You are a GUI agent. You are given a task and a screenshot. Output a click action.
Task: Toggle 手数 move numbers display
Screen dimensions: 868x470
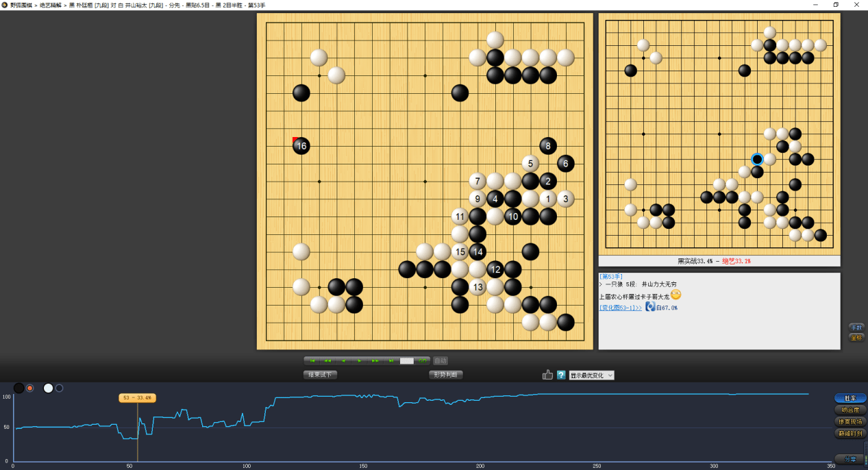(x=856, y=327)
